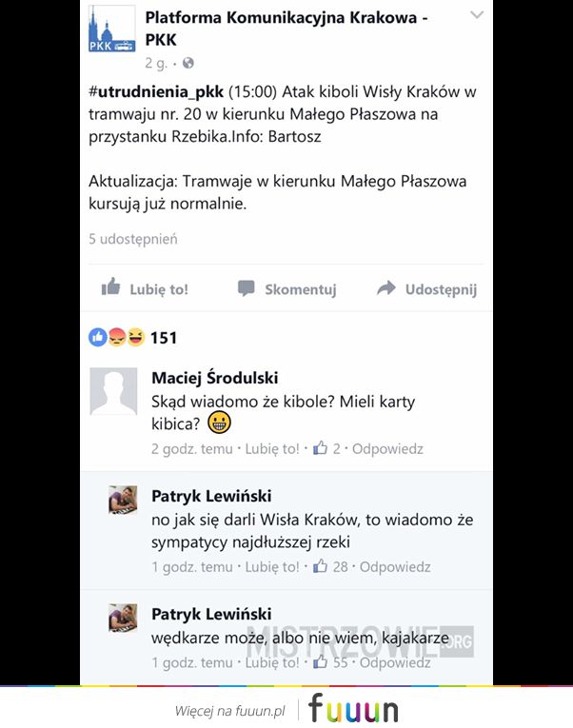Like the 'wędkarze może' reply via Lubię to!
Viewport: 573px width, 728px height.
(x=272, y=662)
